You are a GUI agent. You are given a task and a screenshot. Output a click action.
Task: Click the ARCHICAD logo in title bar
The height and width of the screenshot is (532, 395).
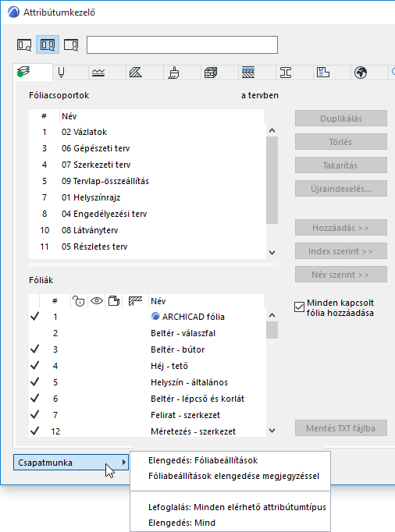click(13, 12)
